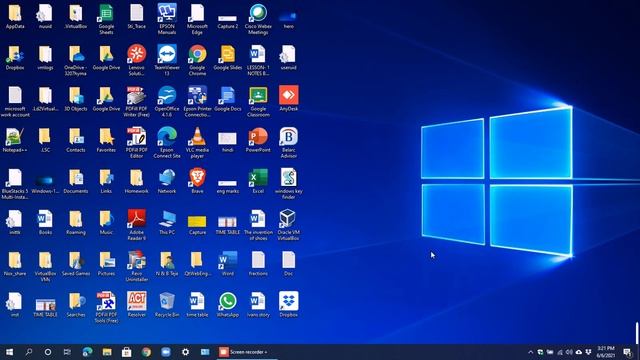Open Task View on the taskbar
Viewport: 640px width, 360px height.
coord(67,352)
